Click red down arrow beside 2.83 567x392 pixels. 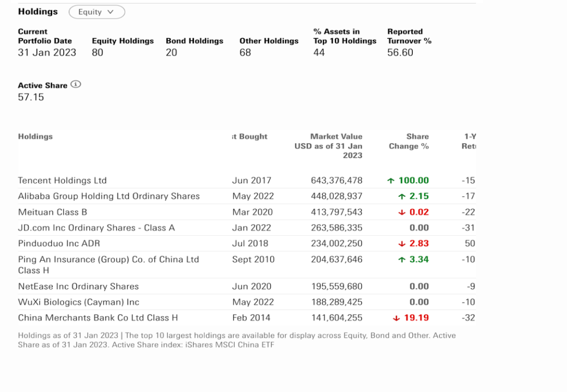pyautogui.click(x=402, y=244)
